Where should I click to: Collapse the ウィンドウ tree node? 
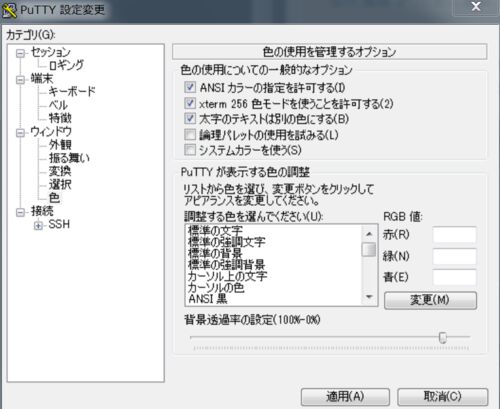pyautogui.click(x=21, y=132)
